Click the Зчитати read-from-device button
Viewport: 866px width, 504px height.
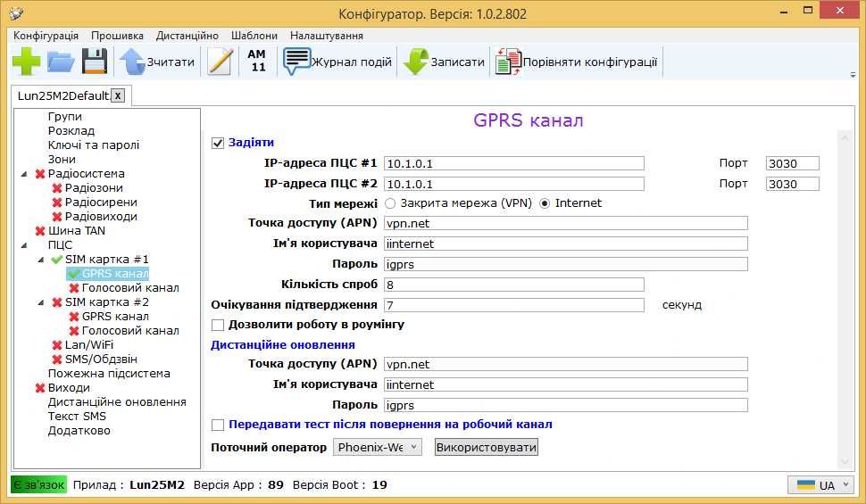click(157, 62)
